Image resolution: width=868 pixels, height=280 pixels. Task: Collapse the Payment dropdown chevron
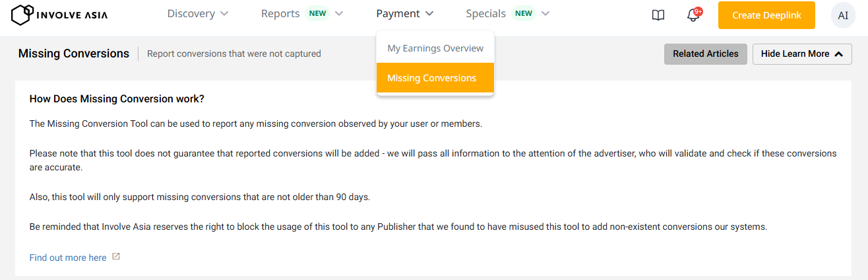click(429, 14)
